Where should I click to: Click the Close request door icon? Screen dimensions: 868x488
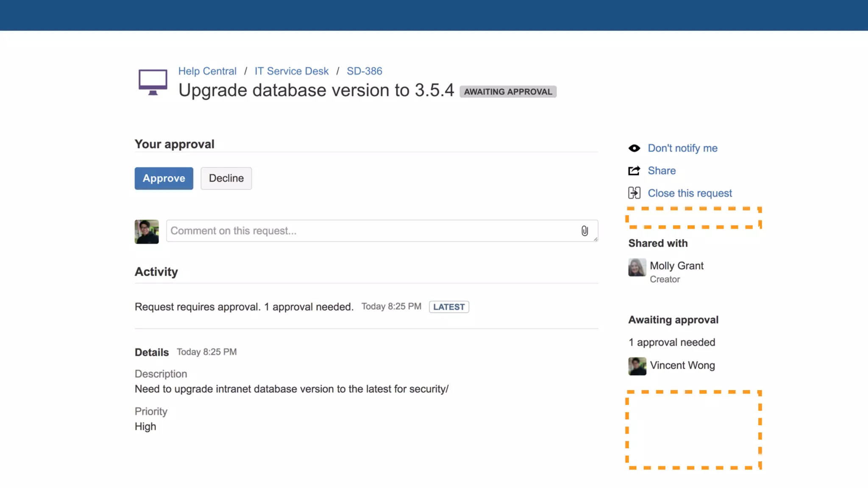tap(634, 193)
